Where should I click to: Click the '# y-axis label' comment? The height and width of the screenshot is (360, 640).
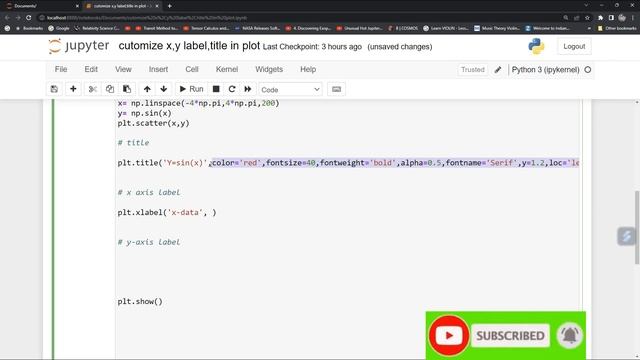click(x=149, y=242)
